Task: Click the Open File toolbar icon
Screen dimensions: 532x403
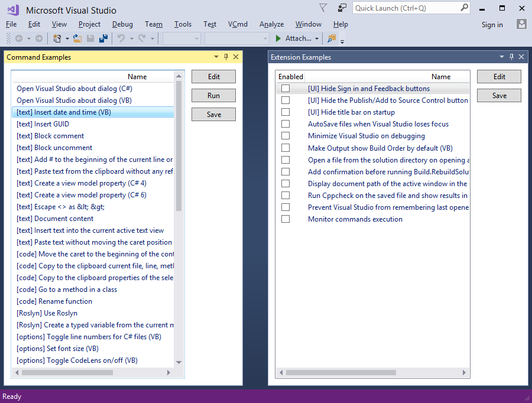Action: pos(77,38)
